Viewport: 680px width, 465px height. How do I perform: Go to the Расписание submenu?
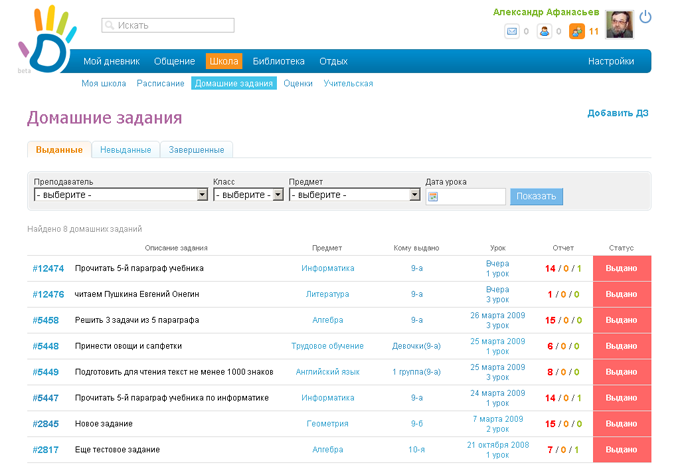point(160,84)
